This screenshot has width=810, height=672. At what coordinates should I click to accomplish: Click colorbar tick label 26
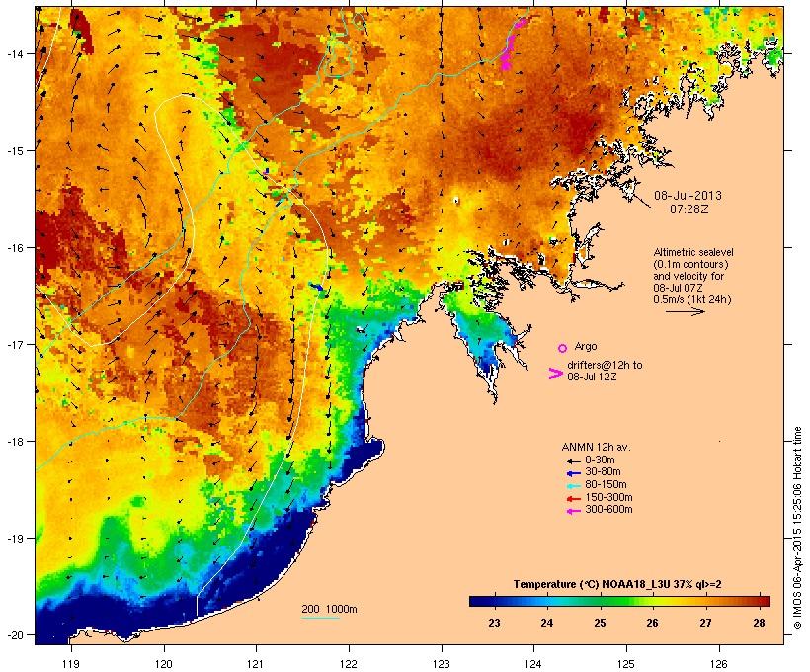pyautogui.click(x=652, y=623)
